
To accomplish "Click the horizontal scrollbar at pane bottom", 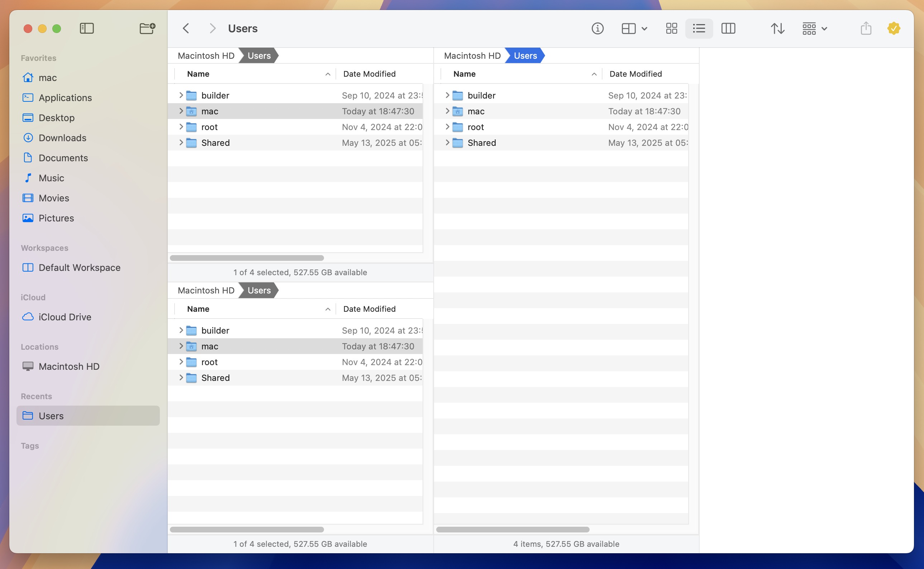I will (x=247, y=258).
